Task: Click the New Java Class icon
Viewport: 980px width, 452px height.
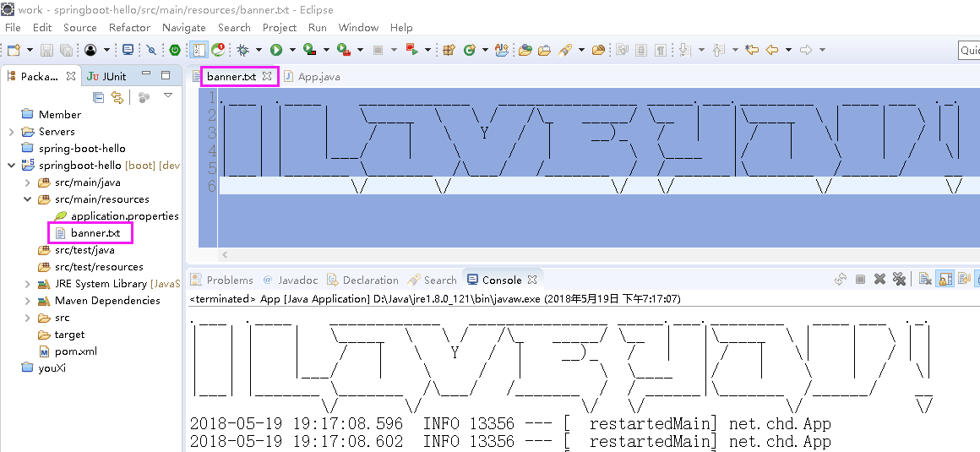Action: point(470,49)
